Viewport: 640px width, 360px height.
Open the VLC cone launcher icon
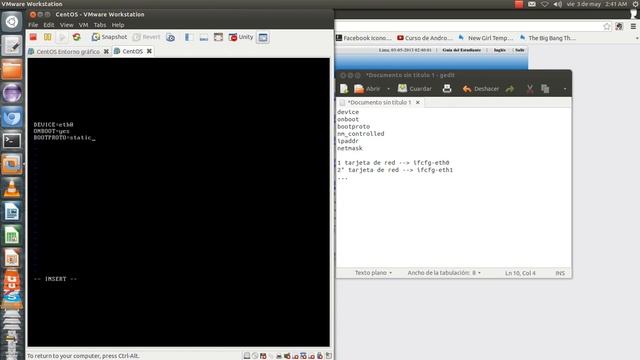[x=12, y=189]
